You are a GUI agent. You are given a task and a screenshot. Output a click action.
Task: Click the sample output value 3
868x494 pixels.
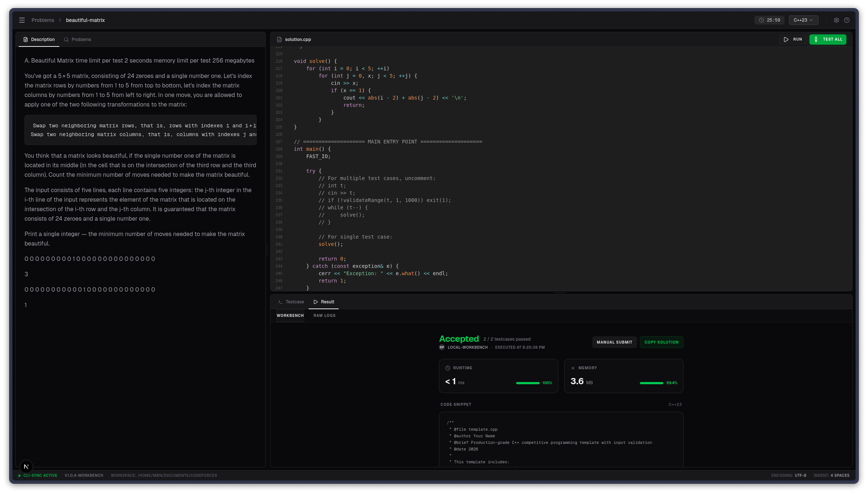tap(26, 274)
